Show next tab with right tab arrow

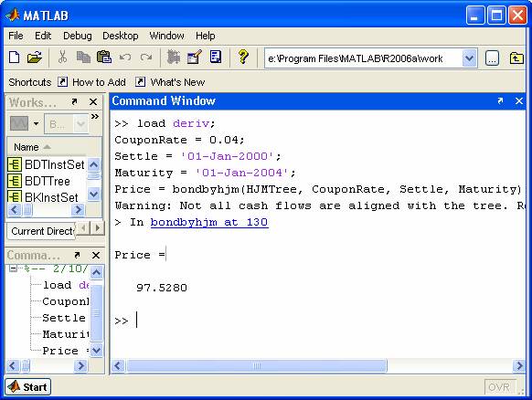click(98, 227)
